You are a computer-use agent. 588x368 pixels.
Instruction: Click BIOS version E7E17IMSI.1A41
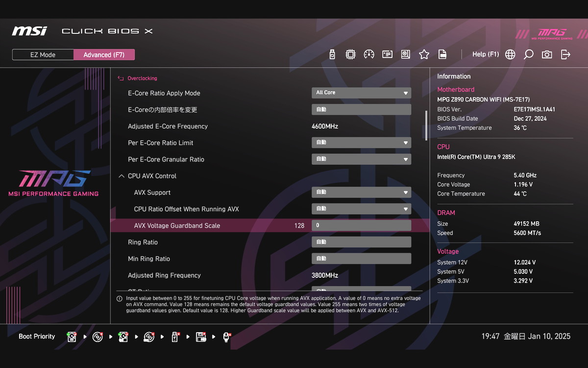(x=535, y=109)
